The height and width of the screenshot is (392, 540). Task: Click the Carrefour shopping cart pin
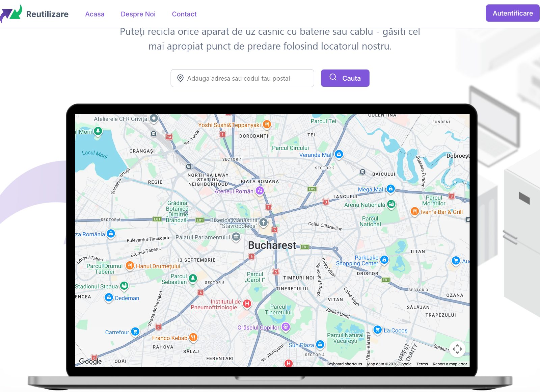(135, 332)
